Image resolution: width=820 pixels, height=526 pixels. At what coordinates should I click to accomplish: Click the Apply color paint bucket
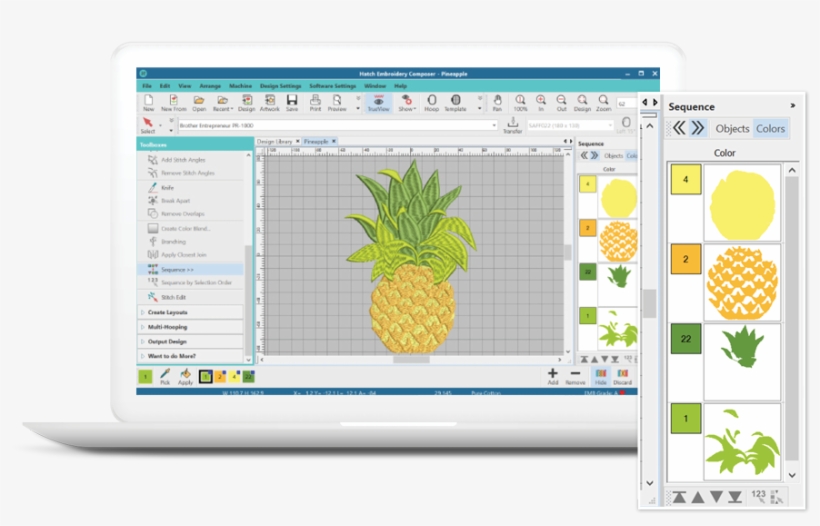(185, 376)
